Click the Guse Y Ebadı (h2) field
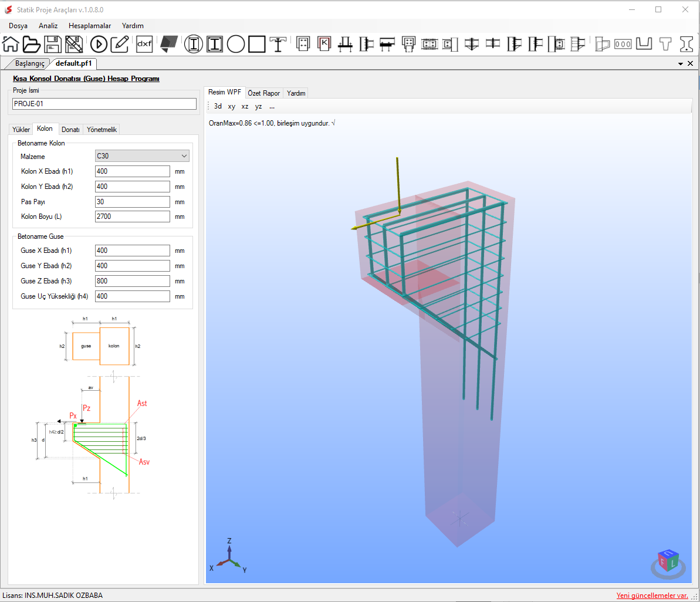Viewport: 700px width, 602px height. coord(133,266)
